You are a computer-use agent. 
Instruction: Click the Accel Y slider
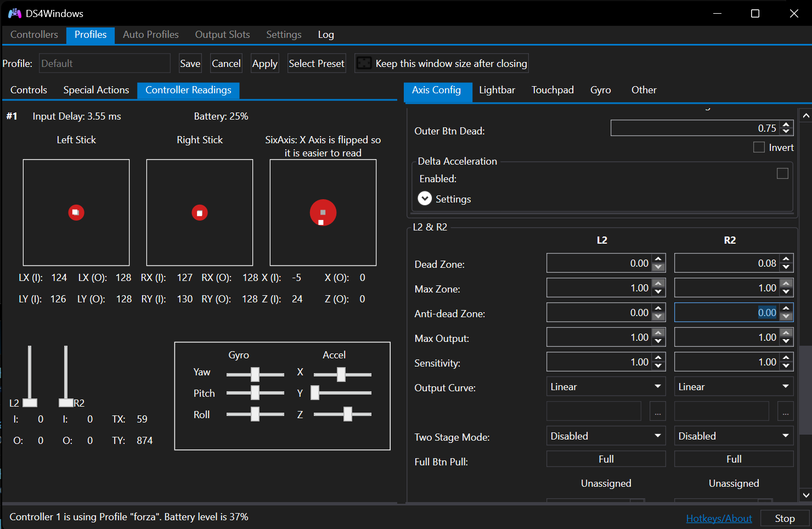[x=342, y=393]
